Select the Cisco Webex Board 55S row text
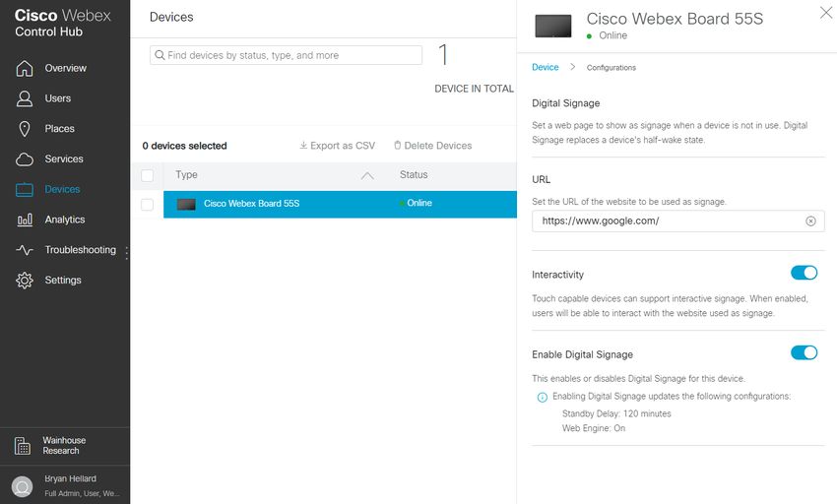The height and width of the screenshot is (504, 837). (251, 204)
